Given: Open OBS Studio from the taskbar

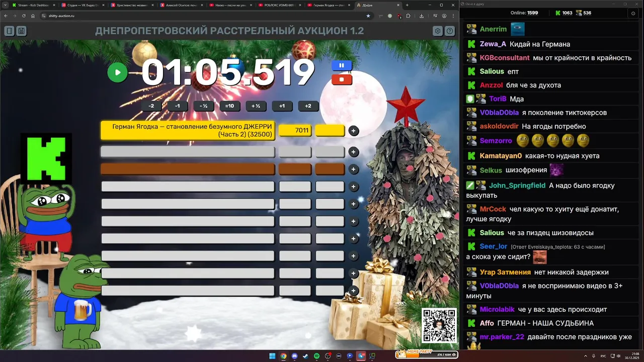Looking at the screenshot, I should 328,356.
